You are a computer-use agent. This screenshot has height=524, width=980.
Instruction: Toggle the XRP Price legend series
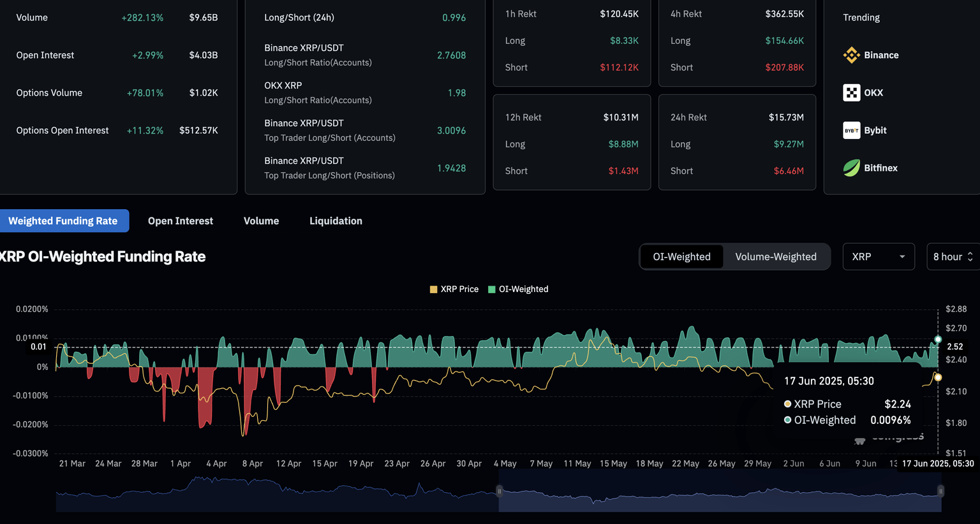click(x=454, y=289)
